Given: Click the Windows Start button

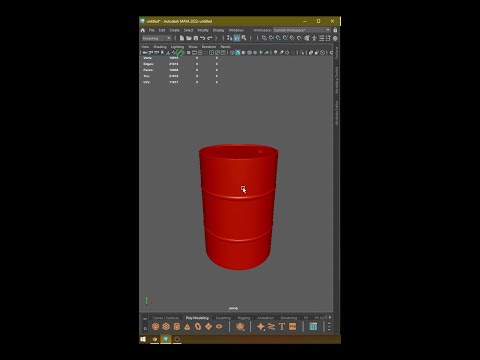Looking at the screenshot, I should coord(143,339).
